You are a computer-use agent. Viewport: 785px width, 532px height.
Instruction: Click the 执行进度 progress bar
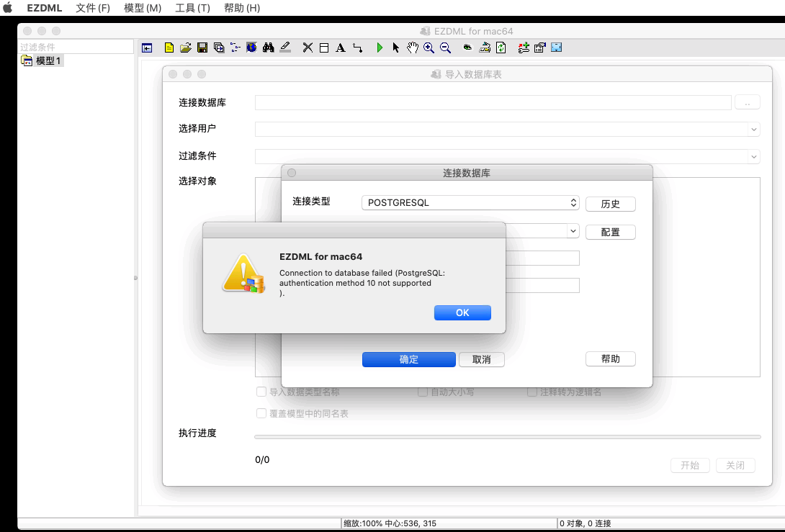pos(508,437)
